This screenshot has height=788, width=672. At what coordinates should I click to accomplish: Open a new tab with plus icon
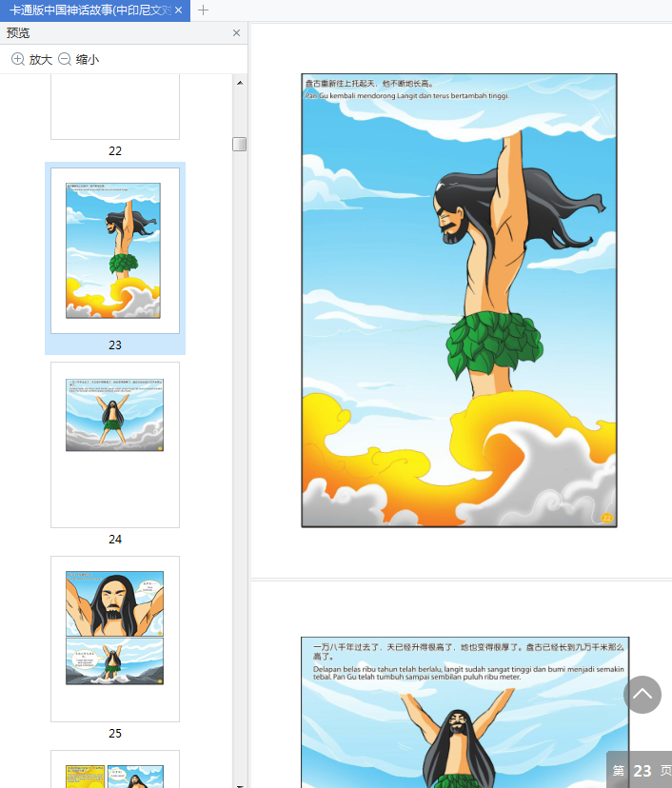(x=203, y=10)
